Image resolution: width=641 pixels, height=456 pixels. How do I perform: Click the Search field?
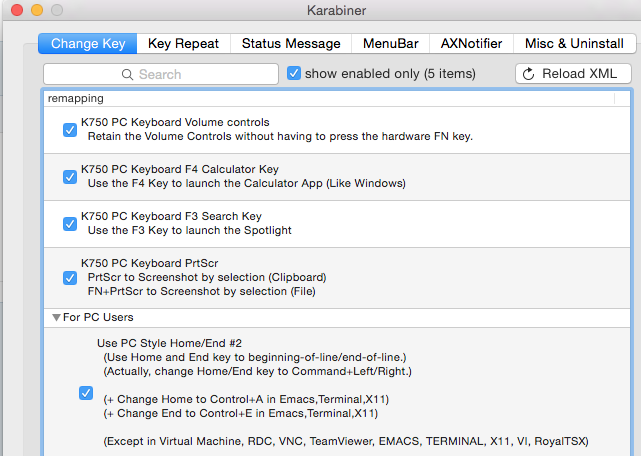click(x=161, y=74)
